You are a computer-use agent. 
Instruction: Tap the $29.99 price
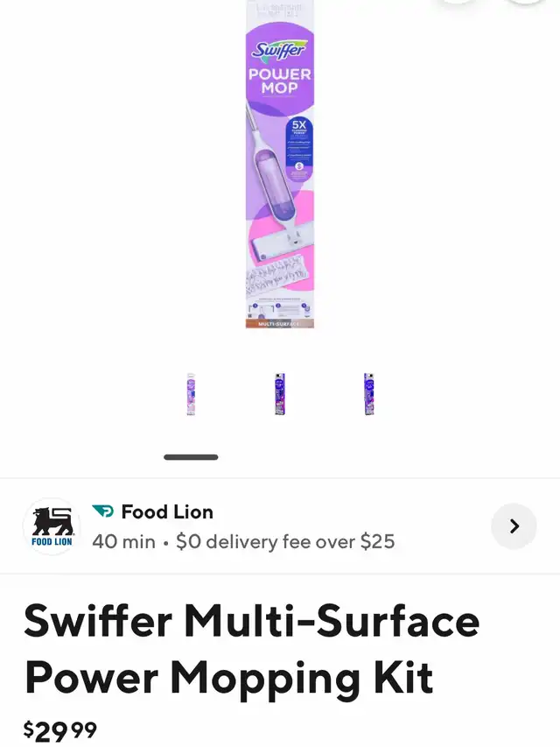[x=60, y=731]
